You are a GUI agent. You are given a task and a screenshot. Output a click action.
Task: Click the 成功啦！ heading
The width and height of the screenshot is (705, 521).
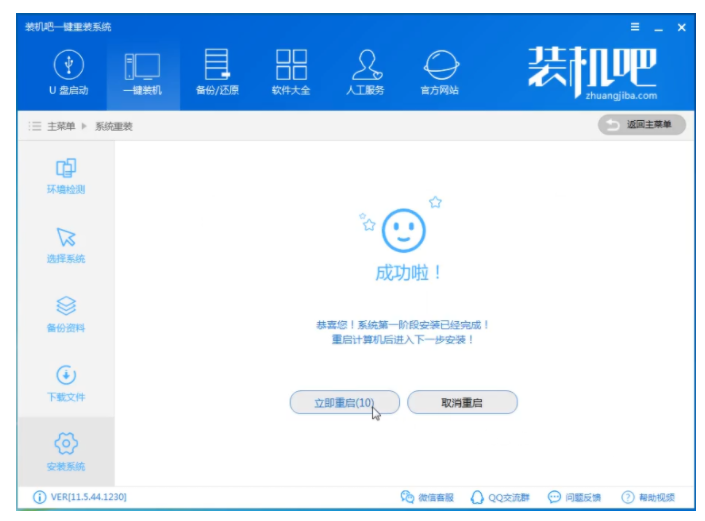click(409, 273)
